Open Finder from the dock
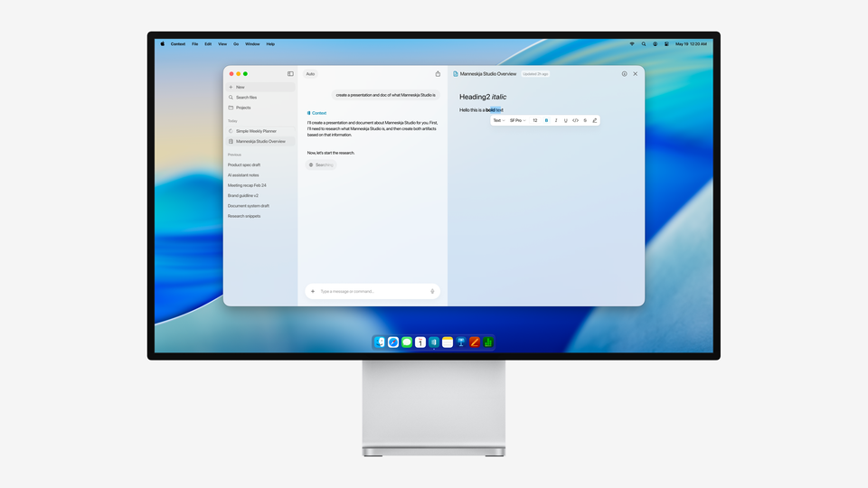The width and height of the screenshot is (868, 488). coord(379,343)
